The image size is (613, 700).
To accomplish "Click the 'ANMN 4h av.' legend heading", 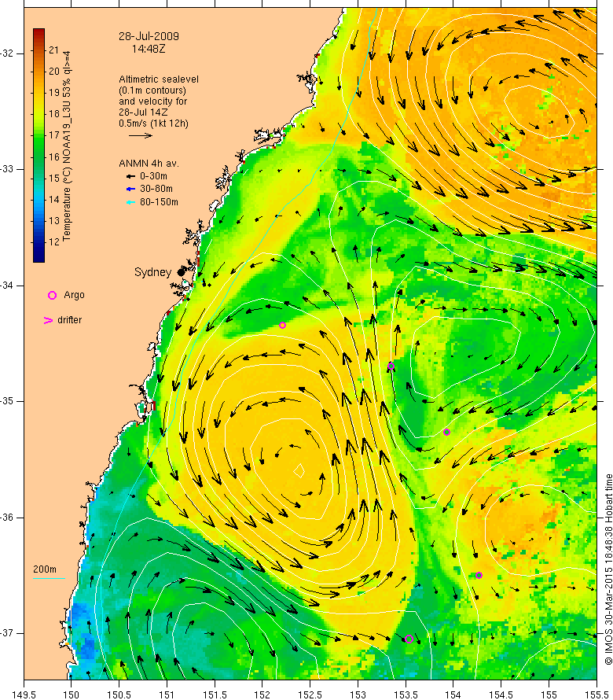I will tap(149, 164).
